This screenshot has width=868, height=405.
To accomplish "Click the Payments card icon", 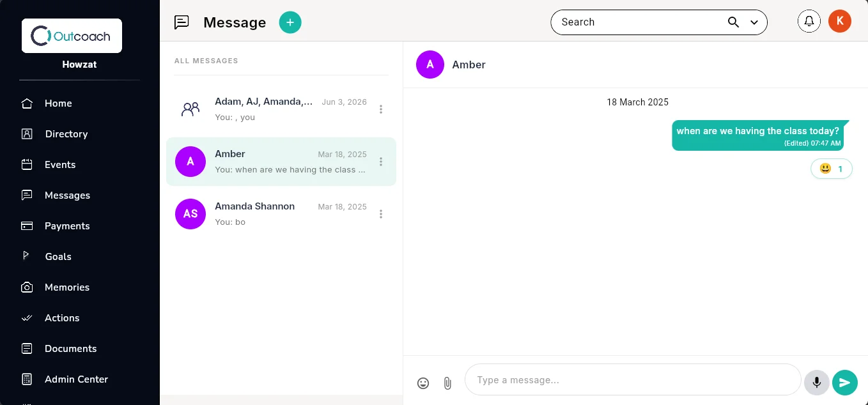I will [27, 226].
